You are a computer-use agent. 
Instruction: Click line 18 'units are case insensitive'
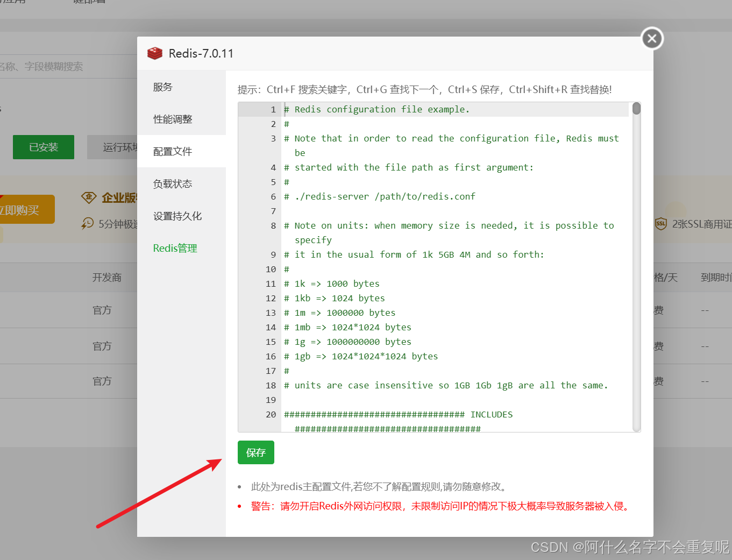click(x=446, y=385)
